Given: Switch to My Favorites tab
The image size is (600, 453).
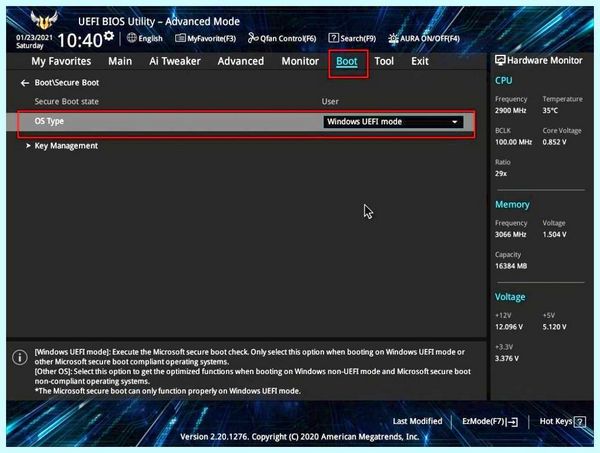Looking at the screenshot, I should click(61, 61).
